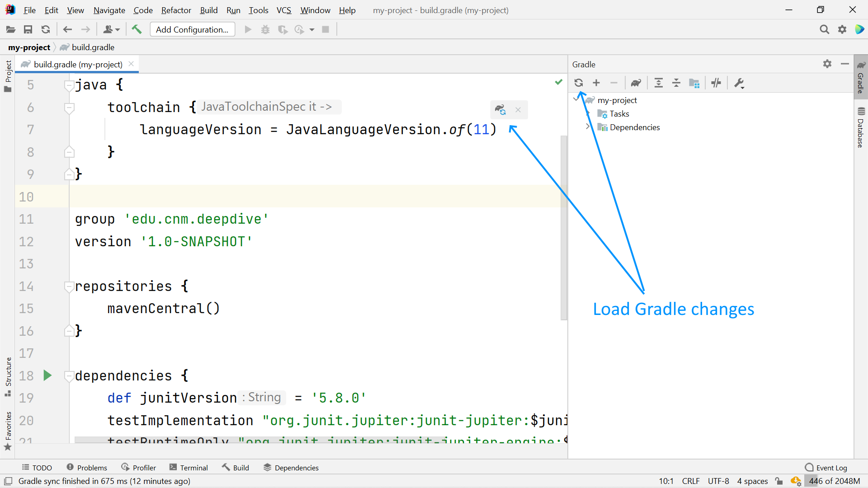Toggle grouping of Gradle modules

[x=694, y=83]
